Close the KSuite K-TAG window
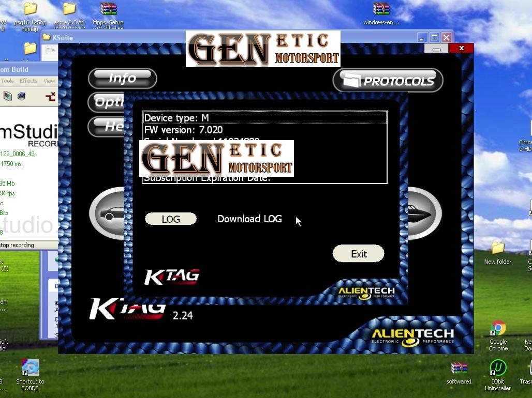Image resolution: width=532 pixels, height=398 pixels. (x=461, y=49)
